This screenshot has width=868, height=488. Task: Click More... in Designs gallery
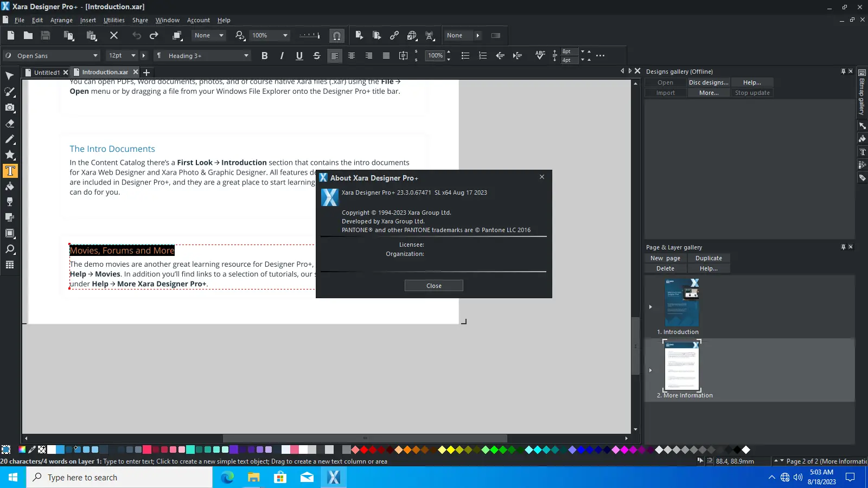point(709,93)
